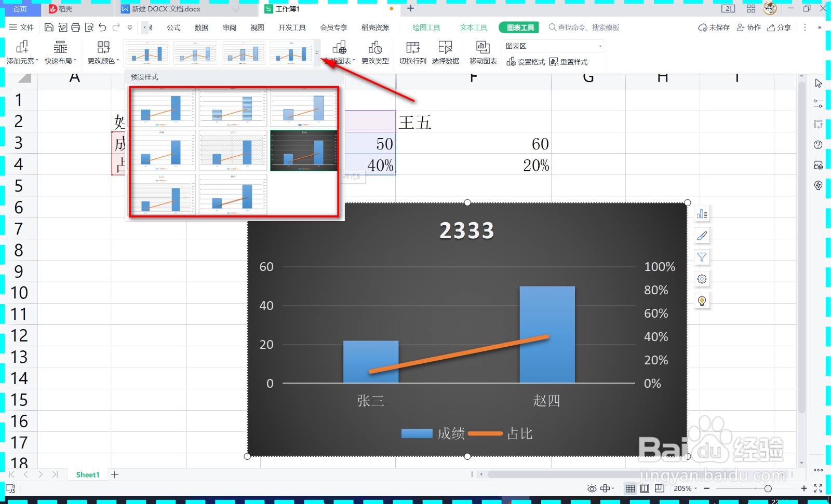Image resolution: width=831 pixels, height=504 pixels.
Task: Open the vertical dots more menu at top right
Action: coord(805,28)
